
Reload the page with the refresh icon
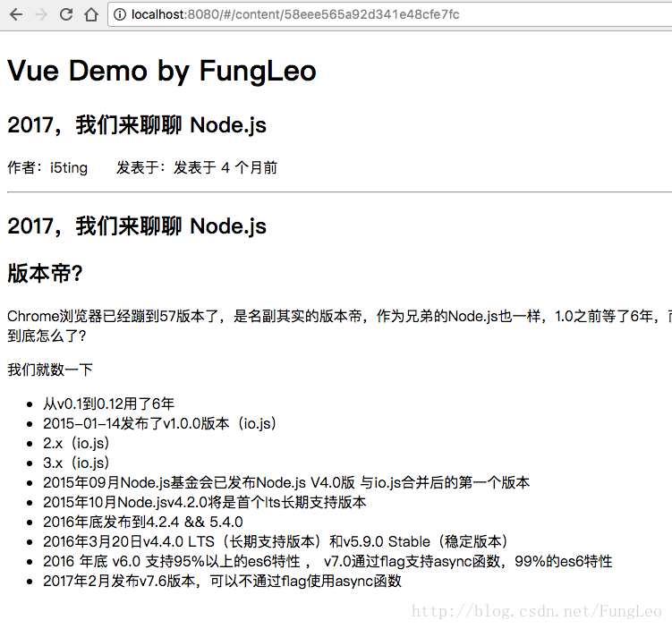pyautogui.click(x=66, y=14)
